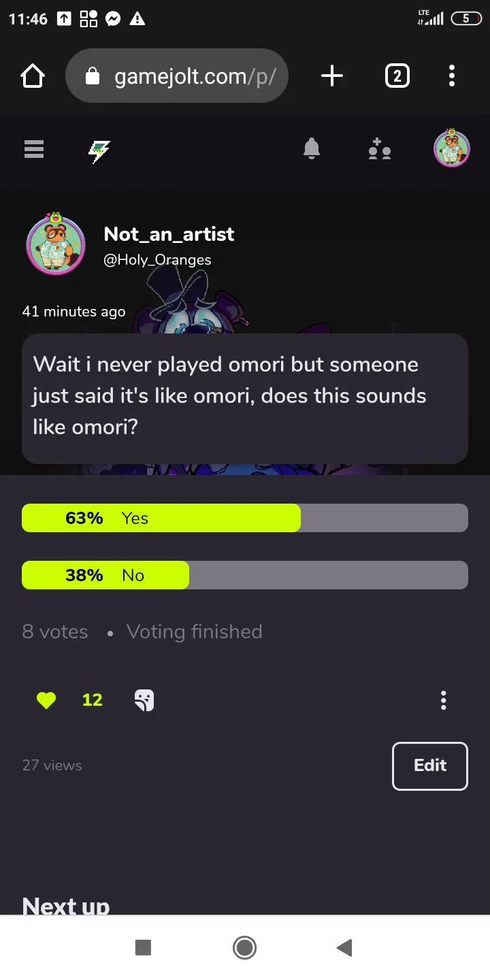This screenshot has height=980, width=490.
Task: Tap the Game Jolt lightning bolt logo
Action: pyautogui.click(x=99, y=150)
